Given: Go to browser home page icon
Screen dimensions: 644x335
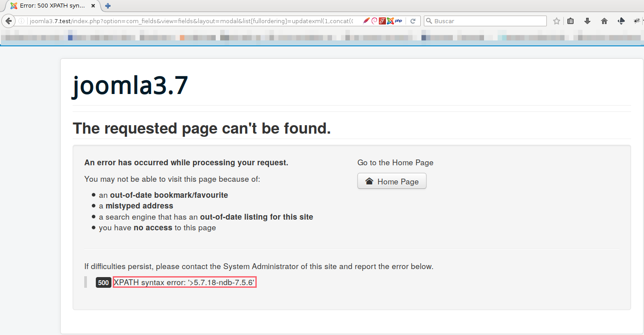Looking at the screenshot, I should (604, 21).
